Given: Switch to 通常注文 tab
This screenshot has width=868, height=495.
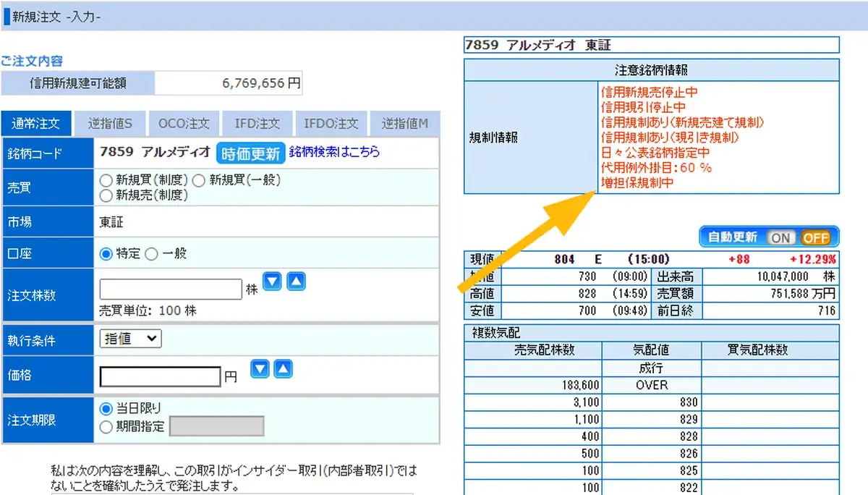Looking at the screenshot, I should click(x=36, y=124).
